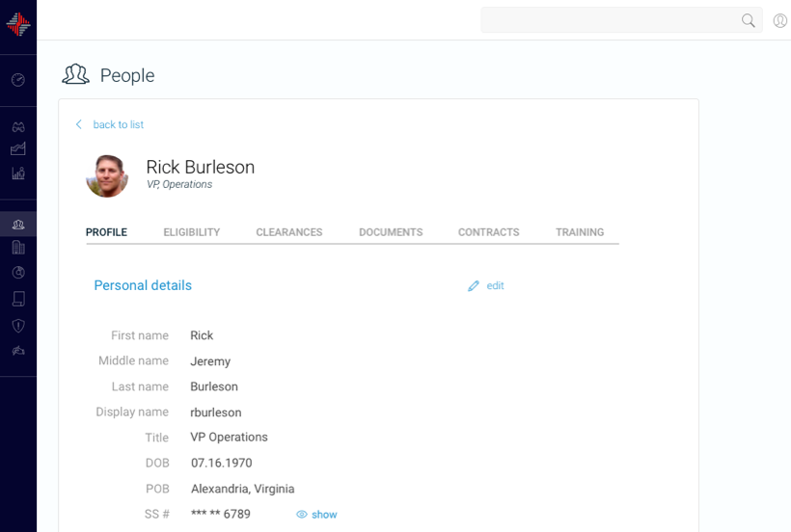Screen dimensions: 791x532
Task: Click the 'DOB' label
Action: (x=157, y=463)
